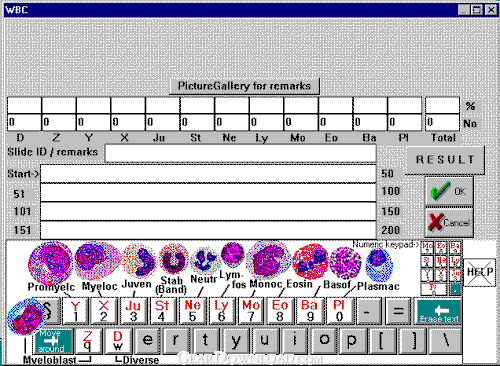This screenshot has height=366, width=500.
Task: Select the Eosinophil cell picture
Action: (310, 261)
